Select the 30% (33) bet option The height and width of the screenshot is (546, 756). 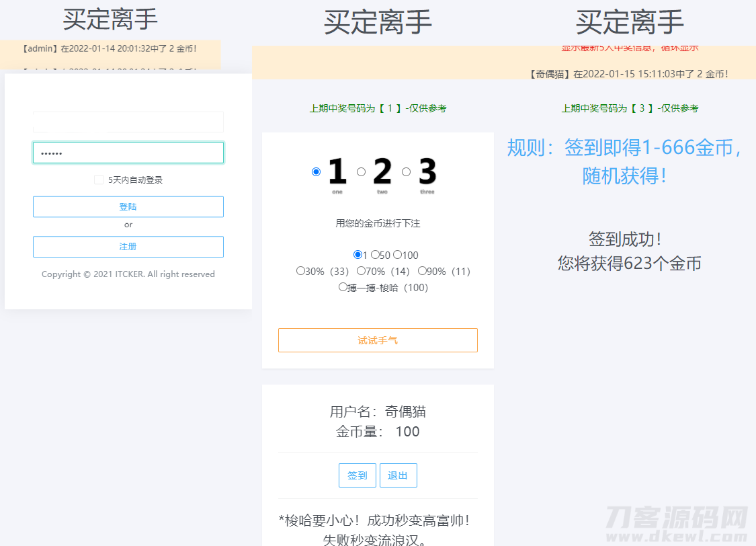pyautogui.click(x=300, y=270)
